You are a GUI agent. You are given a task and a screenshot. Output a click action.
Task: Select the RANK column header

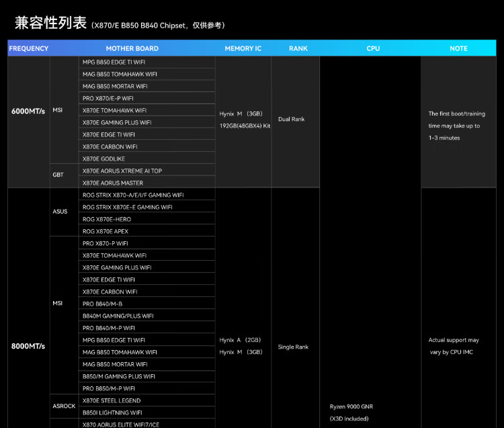[298, 48]
